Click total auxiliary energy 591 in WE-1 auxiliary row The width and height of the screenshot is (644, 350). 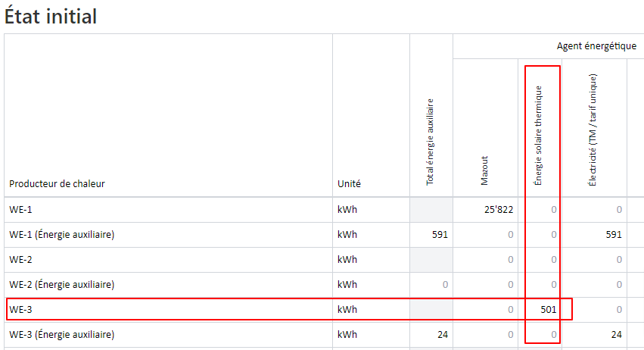pyautogui.click(x=440, y=235)
